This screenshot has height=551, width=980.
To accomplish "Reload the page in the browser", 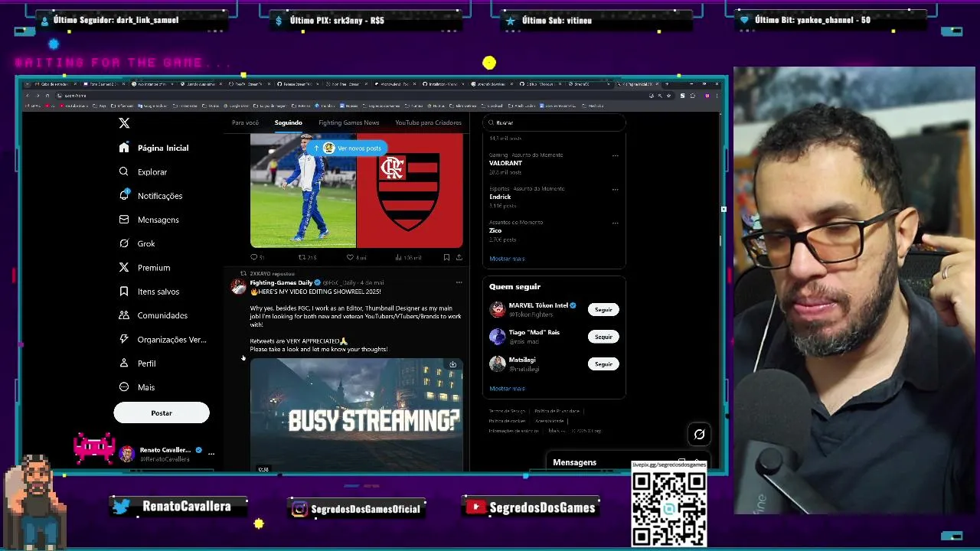I will coord(49,96).
